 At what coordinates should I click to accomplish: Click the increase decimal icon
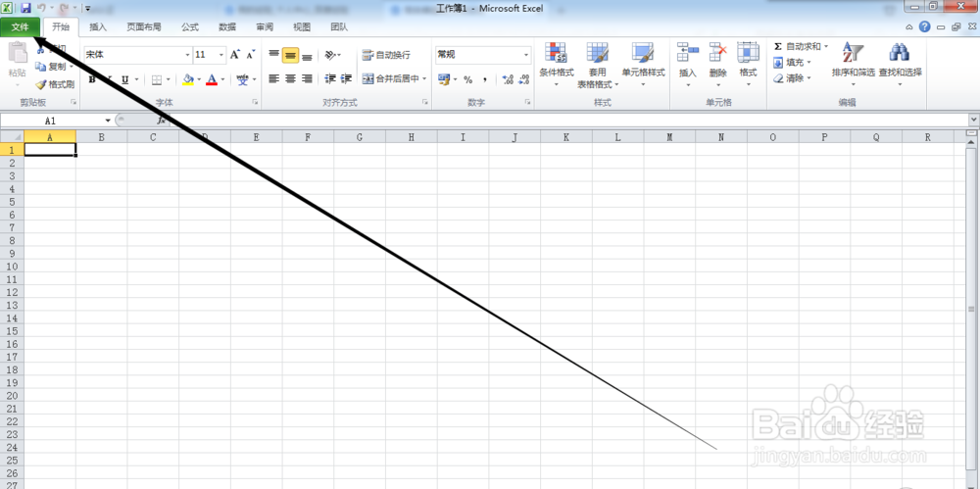click(508, 79)
